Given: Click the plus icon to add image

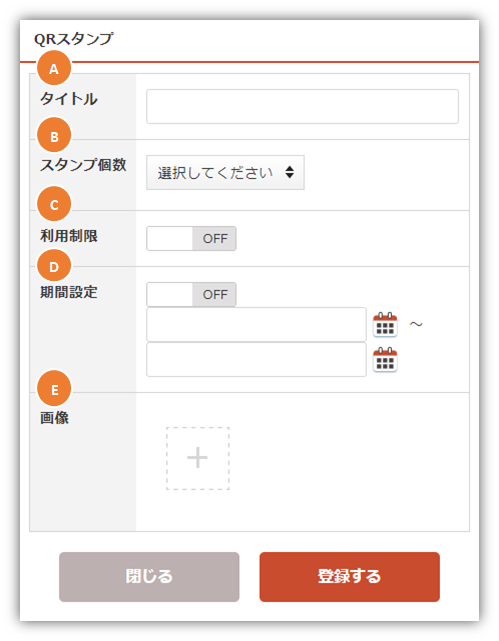Looking at the screenshot, I should click(x=197, y=457).
